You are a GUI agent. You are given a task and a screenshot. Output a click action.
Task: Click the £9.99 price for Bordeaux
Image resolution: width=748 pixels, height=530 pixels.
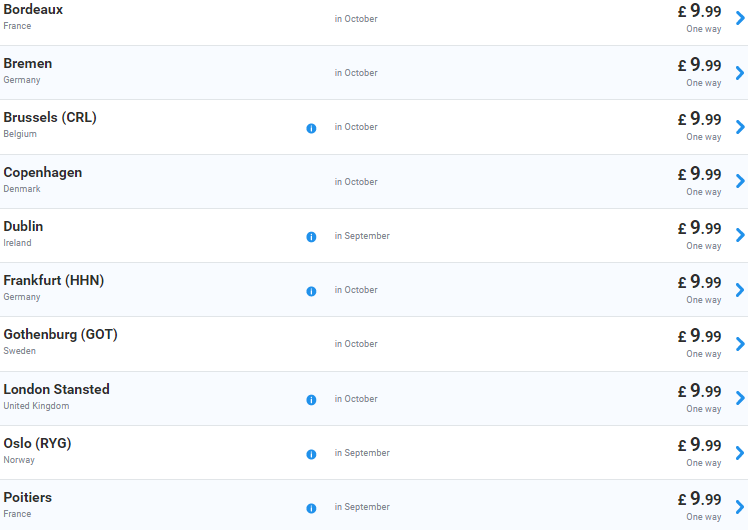click(700, 11)
